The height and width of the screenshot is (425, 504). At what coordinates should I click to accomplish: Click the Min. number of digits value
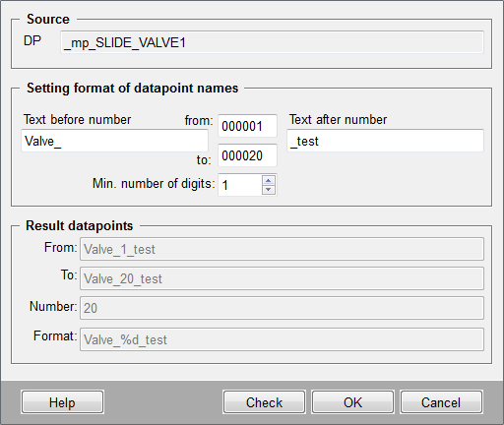point(240,185)
